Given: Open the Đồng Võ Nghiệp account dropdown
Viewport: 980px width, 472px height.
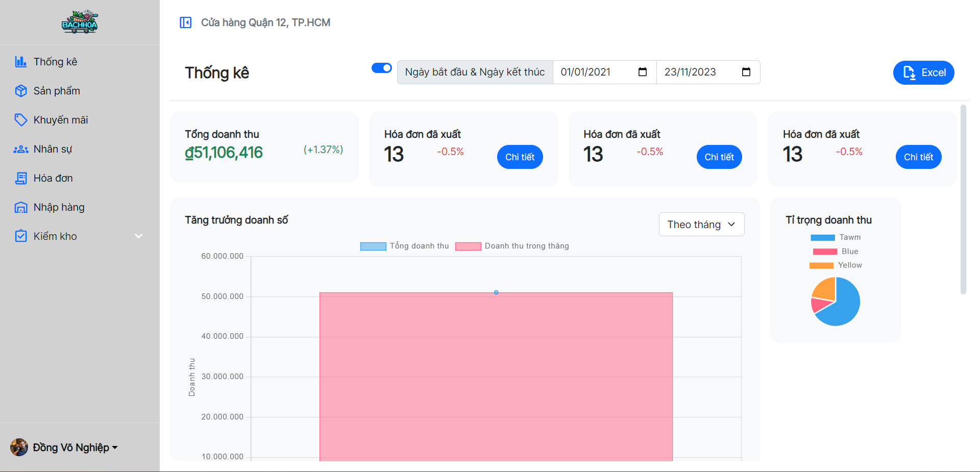Looking at the screenshot, I should tap(74, 447).
